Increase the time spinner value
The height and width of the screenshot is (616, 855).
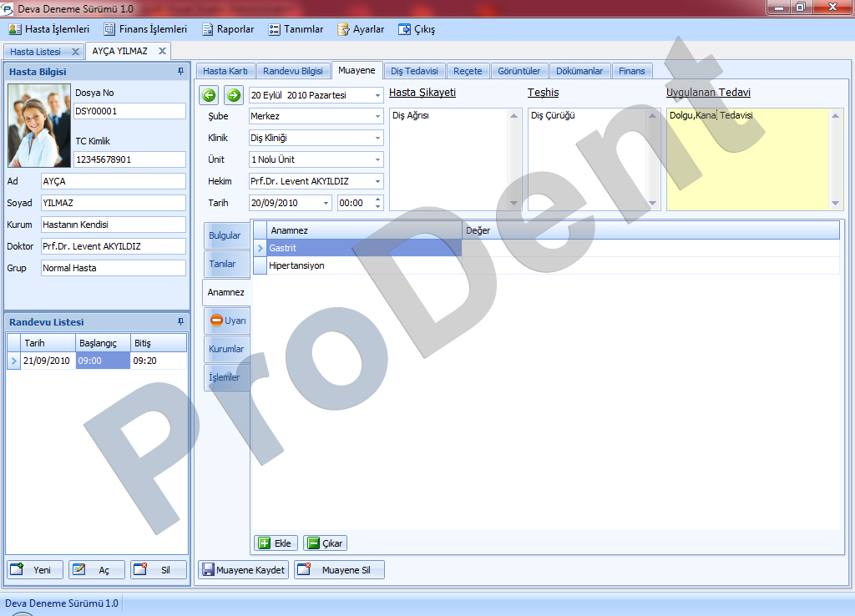(378, 199)
